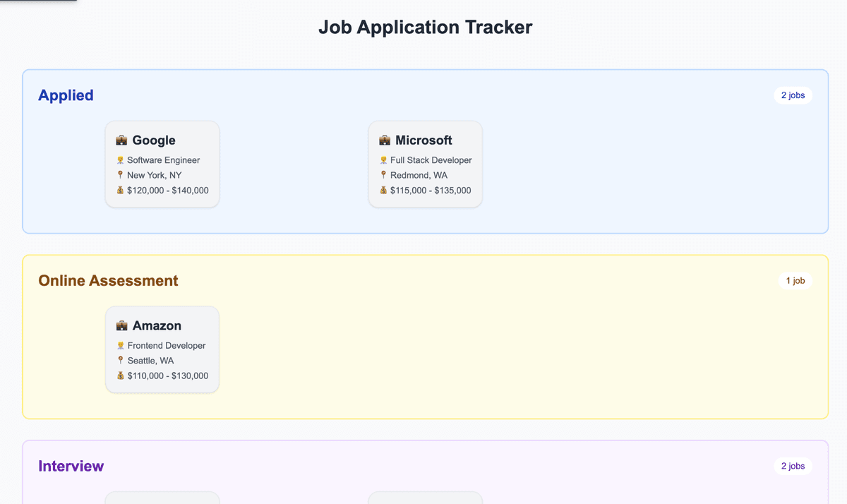Click the location pin icon for Redmond, WA
The height and width of the screenshot is (504, 847).
[x=384, y=174]
